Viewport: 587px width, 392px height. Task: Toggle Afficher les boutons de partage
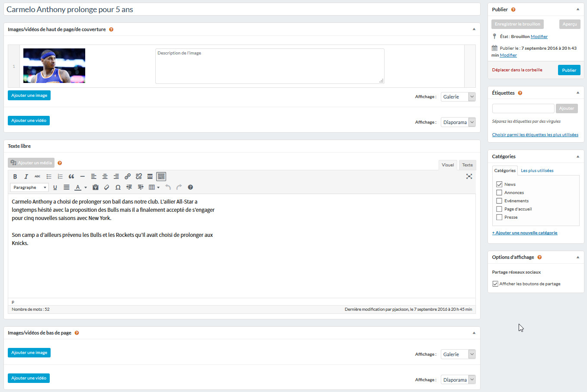(x=495, y=284)
